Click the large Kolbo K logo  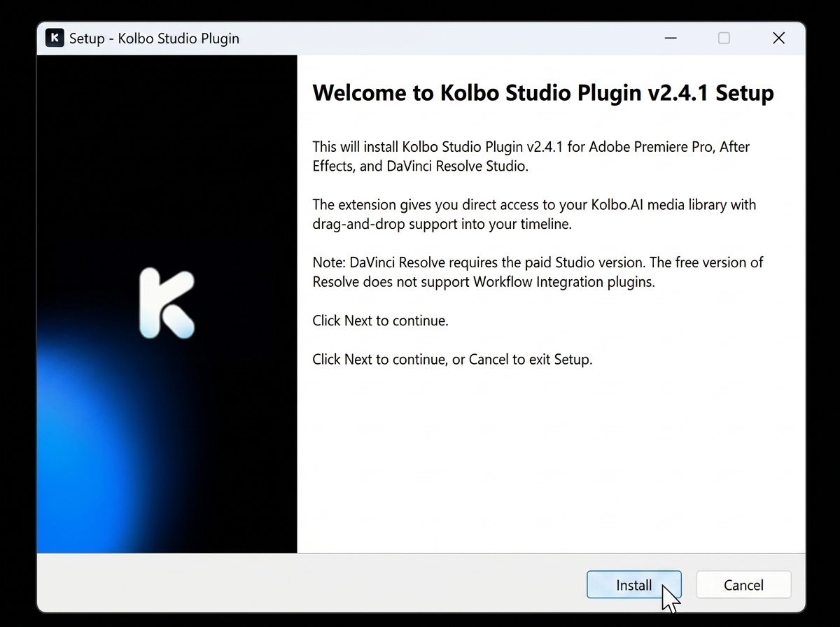pos(167,303)
